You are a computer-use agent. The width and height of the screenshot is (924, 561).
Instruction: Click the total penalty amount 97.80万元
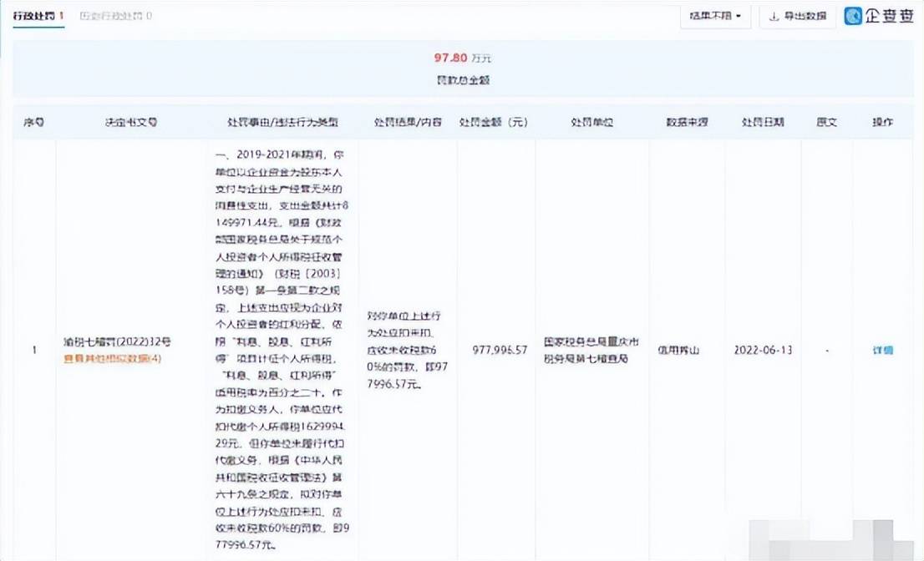462,58
